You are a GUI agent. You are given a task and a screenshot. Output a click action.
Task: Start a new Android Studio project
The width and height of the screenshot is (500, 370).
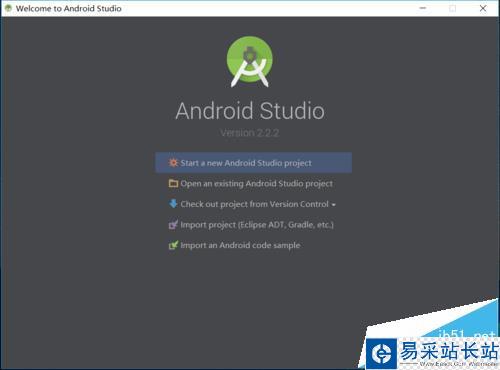(253, 163)
